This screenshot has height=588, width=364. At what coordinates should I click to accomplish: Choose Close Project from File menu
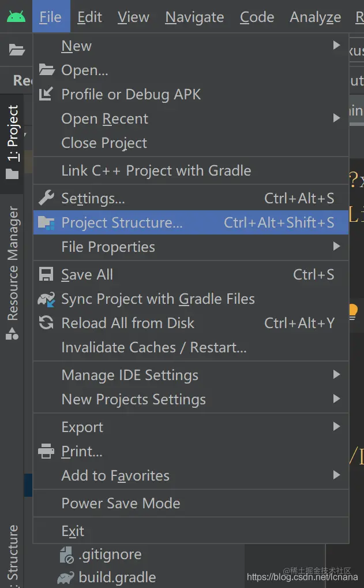coord(104,143)
